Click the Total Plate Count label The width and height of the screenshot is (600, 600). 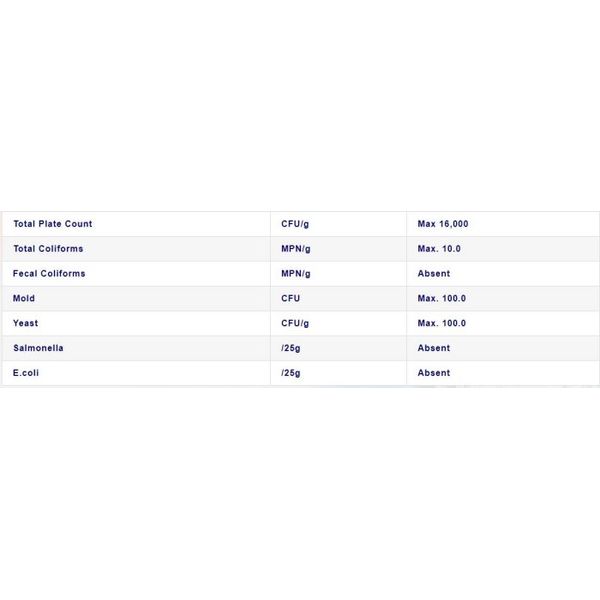(53, 224)
